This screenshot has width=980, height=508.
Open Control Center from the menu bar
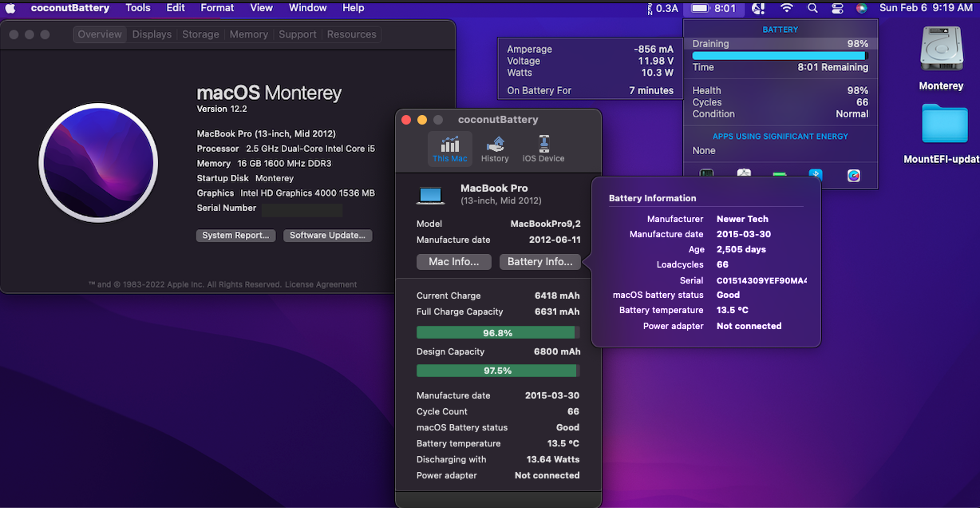pos(837,8)
